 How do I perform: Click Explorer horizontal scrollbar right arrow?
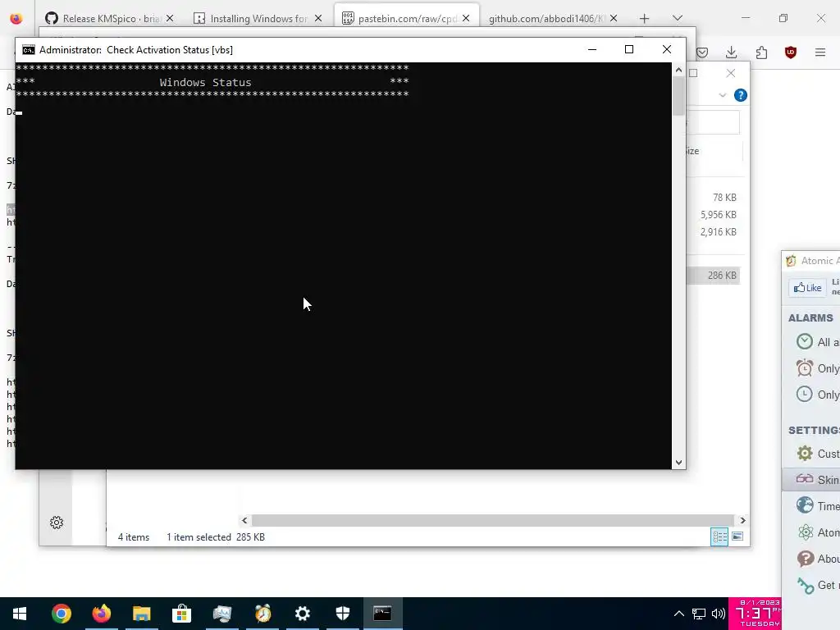click(x=742, y=520)
